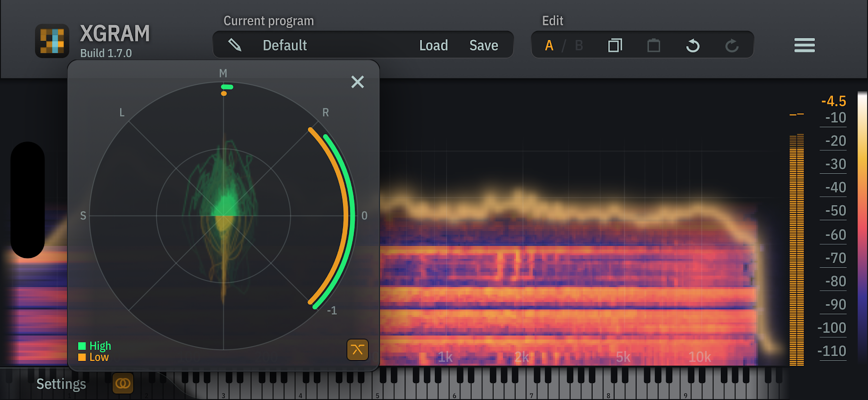Click the 5k frequency label
868x400 pixels.
[x=623, y=357]
